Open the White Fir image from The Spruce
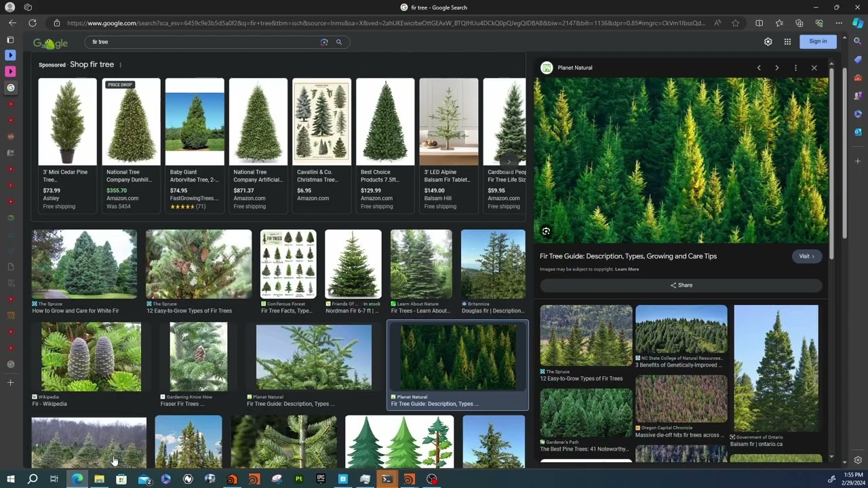Viewport: 868px width, 488px height. [x=84, y=264]
